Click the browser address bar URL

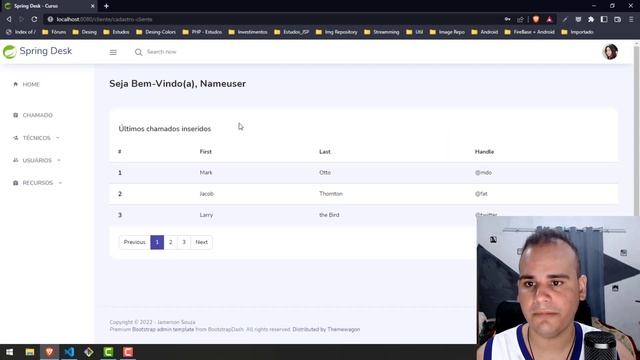tap(104, 19)
